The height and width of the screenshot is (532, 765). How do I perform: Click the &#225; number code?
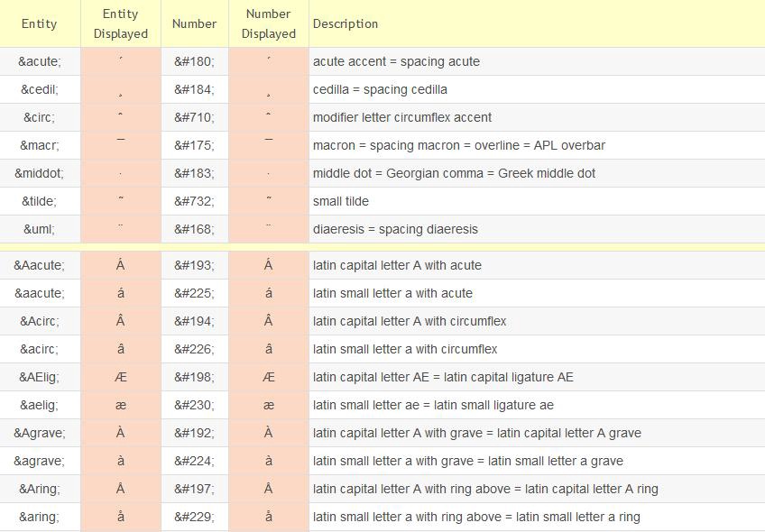pyautogui.click(x=194, y=293)
